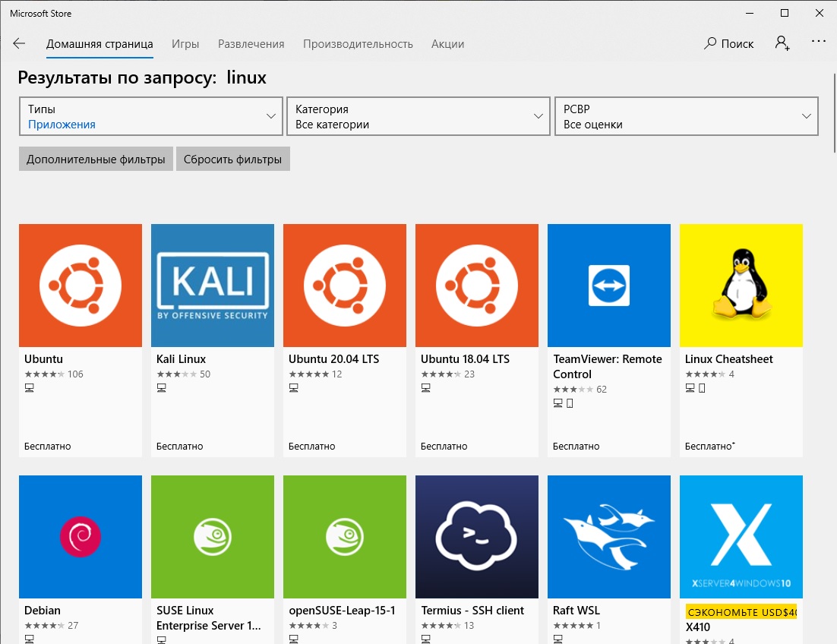Open the Ubuntu 18.04 LTS title
The width and height of the screenshot is (837, 644).
(465, 359)
